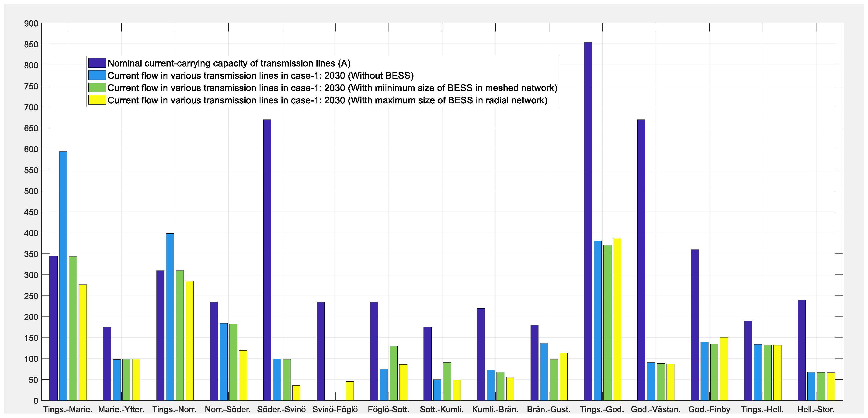Click the blue 'Without BESS' legend swatch
The image size is (868, 418).
97,75
